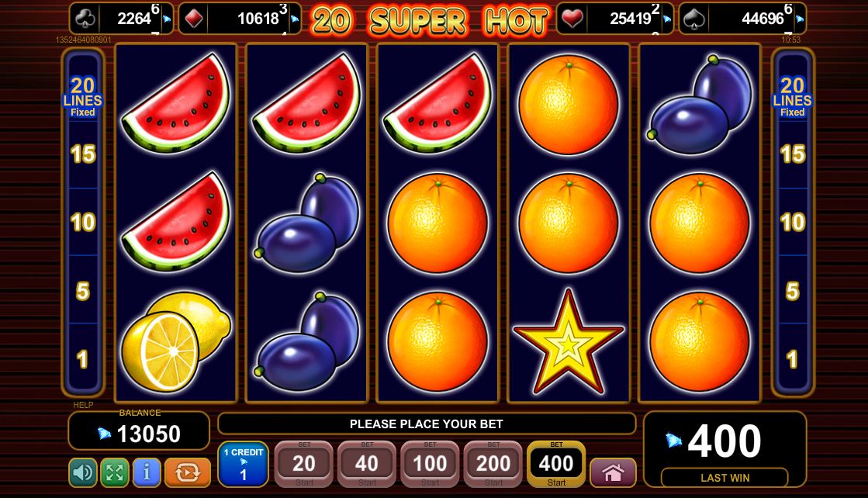Open the clubs jackpot counter
Screen dimensions: 868x498
coord(121,19)
